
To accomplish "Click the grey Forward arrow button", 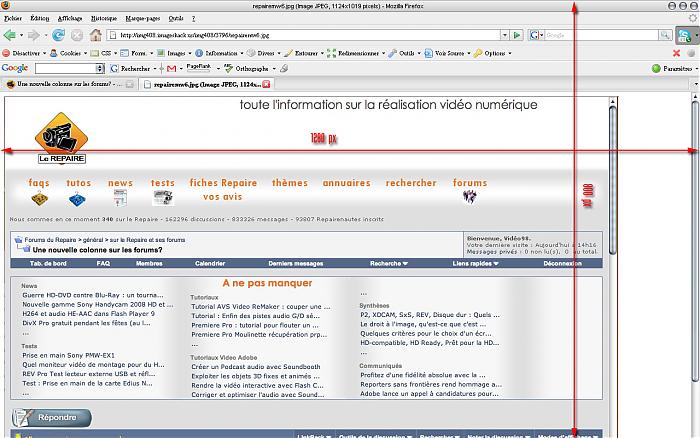I will click(33, 35).
